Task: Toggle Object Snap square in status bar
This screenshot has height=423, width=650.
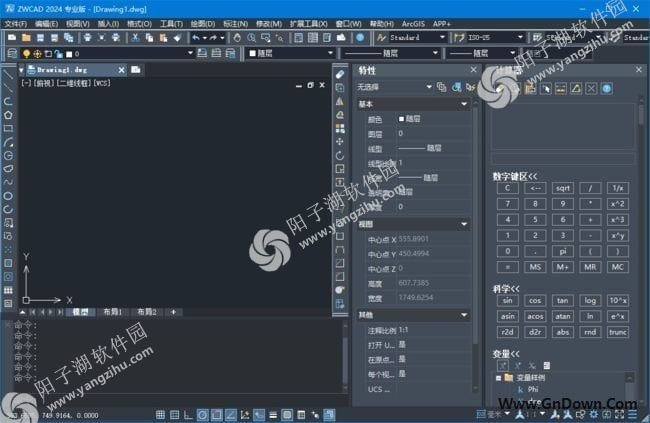Action: click(216, 414)
